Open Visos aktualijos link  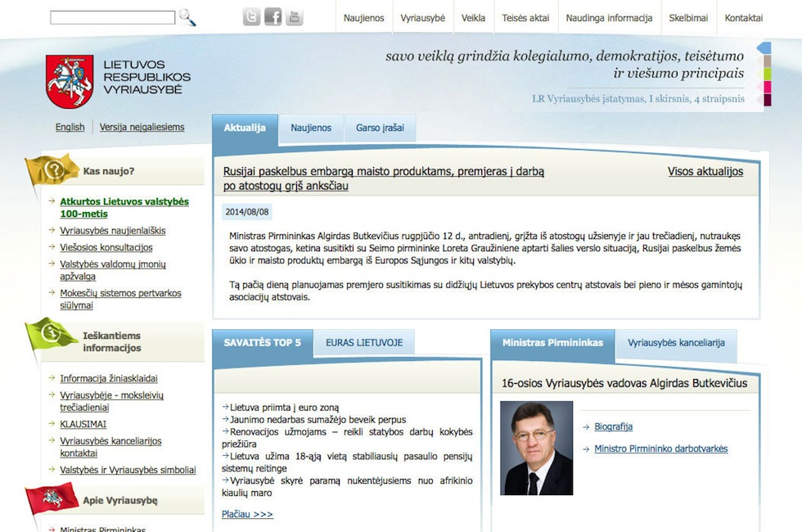click(705, 171)
